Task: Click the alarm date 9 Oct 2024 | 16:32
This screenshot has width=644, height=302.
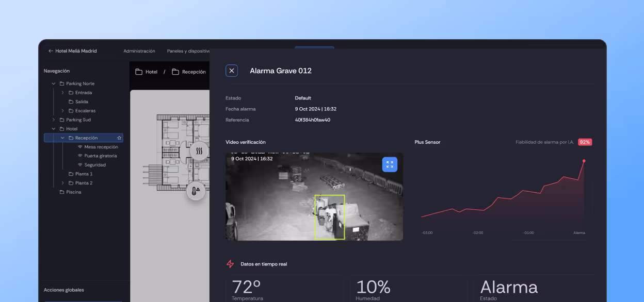Action: tap(316, 109)
